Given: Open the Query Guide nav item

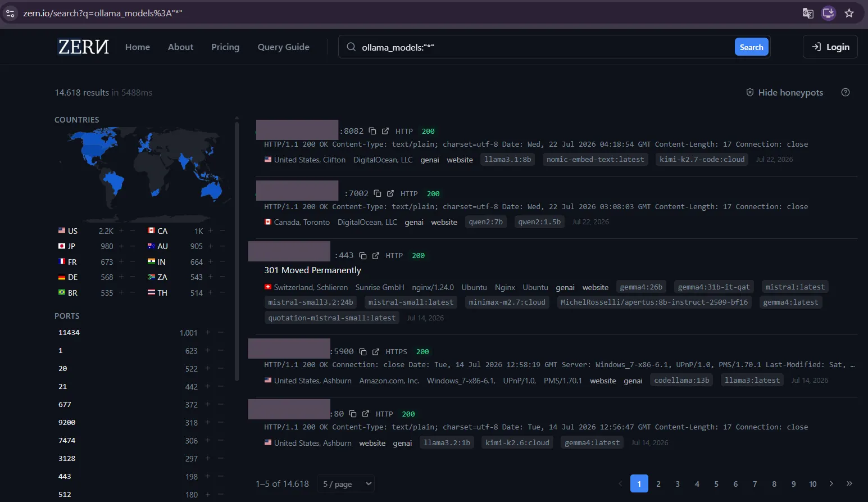Looking at the screenshot, I should [x=283, y=47].
